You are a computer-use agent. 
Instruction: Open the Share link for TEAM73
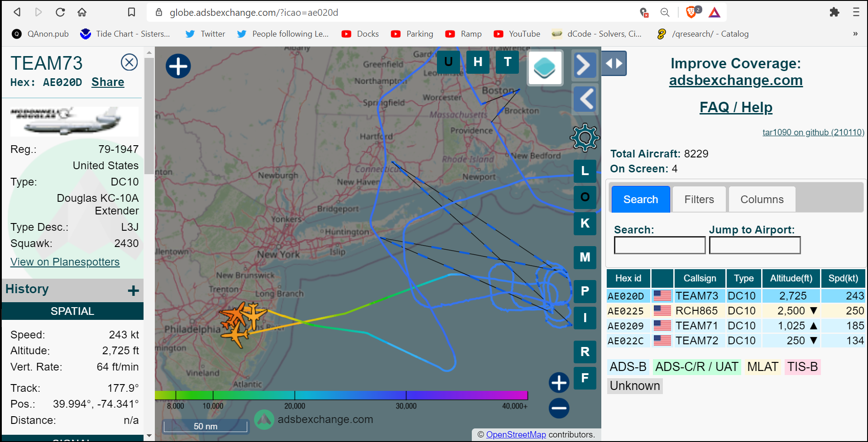tap(108, 82)
